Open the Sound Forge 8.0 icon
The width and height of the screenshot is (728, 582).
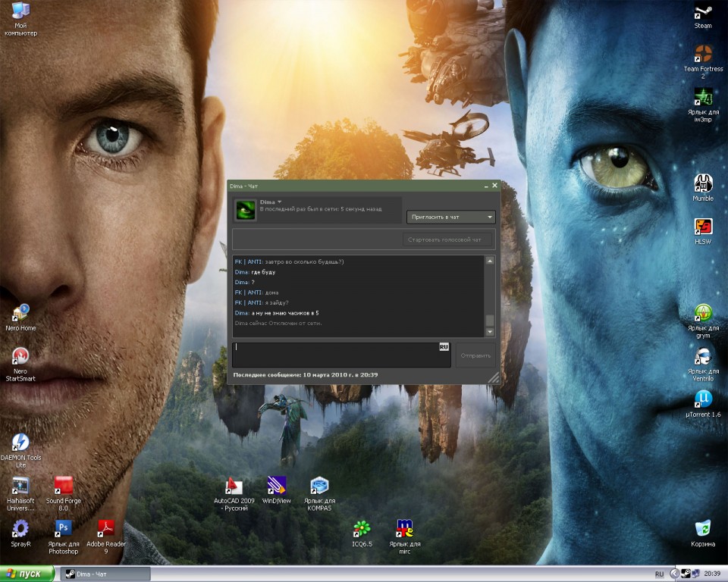click(x=63, y=494)
